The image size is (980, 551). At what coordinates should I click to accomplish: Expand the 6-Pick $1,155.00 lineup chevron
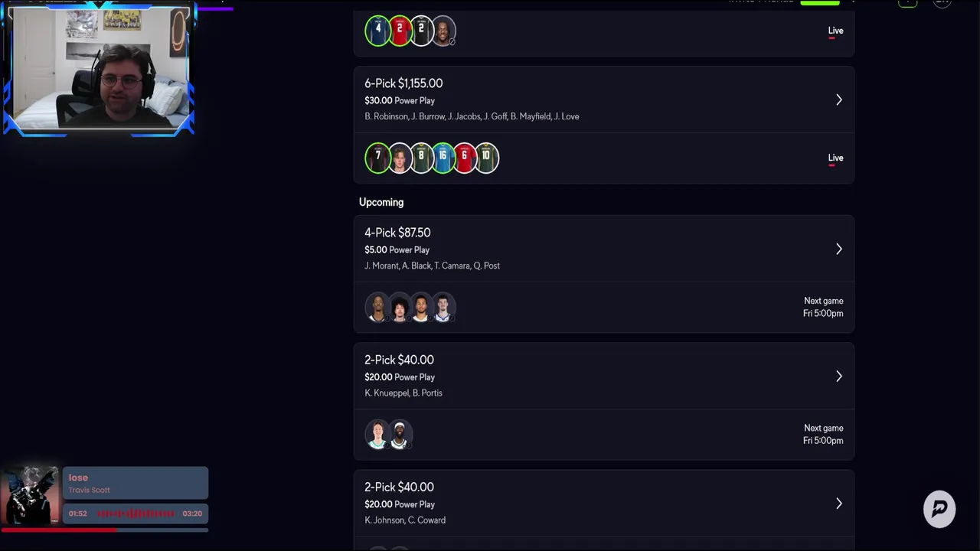838,100
